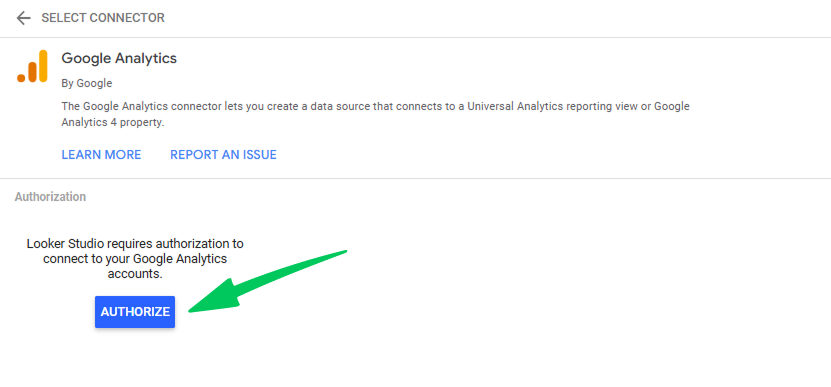Click the Google Analytics bar chart logo
Image resolution: width=831 pixels, height=387 pixels.
tap(32, 66)
